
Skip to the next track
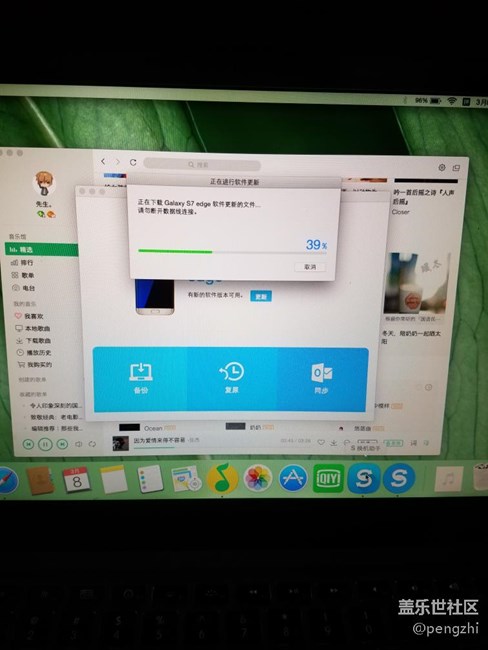(62, 444)
